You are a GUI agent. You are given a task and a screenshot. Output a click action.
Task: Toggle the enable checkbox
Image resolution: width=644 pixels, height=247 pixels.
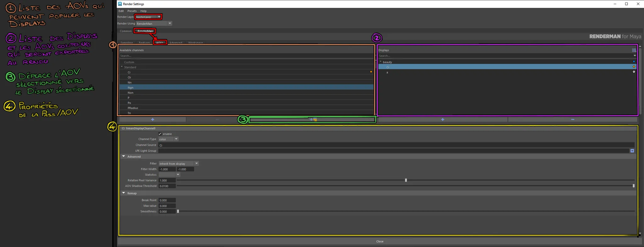[160, 134]
